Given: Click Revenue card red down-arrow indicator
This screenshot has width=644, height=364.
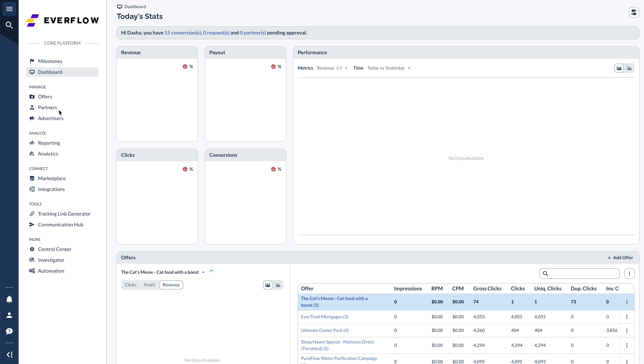Looking at the screenshot, I should 185,66.
